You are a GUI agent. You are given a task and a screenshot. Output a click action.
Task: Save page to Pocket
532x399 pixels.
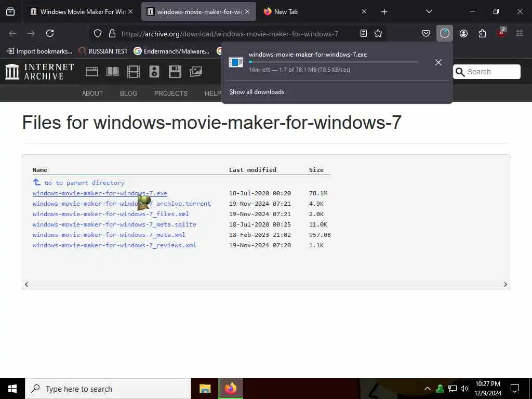pos(426,33)
